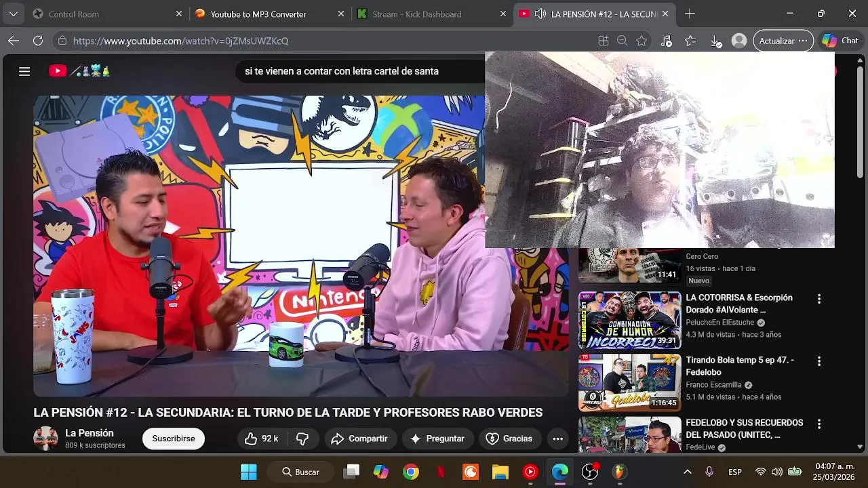Screen dimensions: 868x488
Task: Switch to Microsoft Edge on the taskbar
Action: pos(560,472)
